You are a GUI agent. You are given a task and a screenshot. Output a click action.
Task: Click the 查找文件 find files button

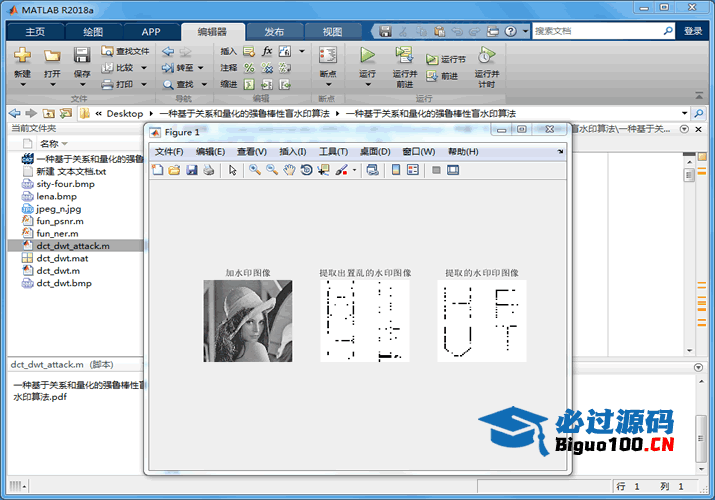[x=126, y=51]
